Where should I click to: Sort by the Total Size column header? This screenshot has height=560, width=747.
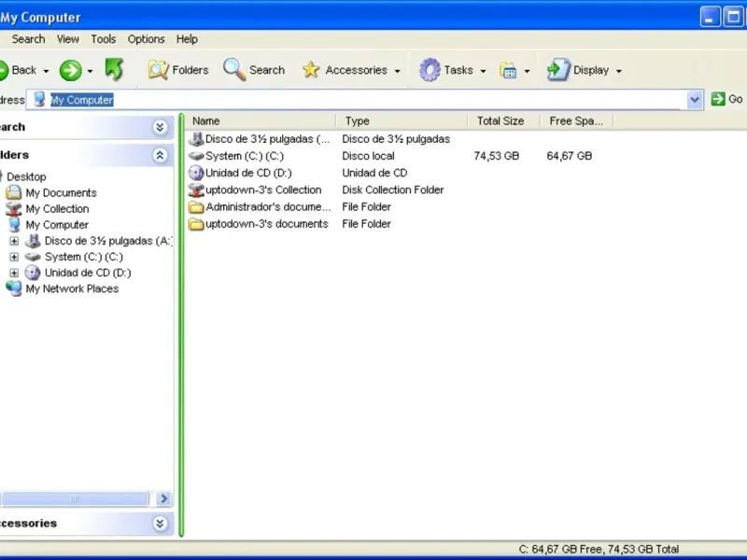(500, 120)
